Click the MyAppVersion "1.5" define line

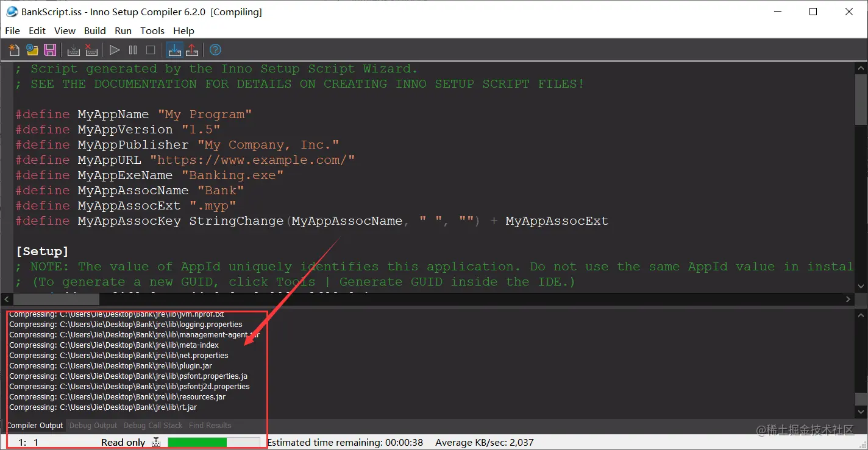118,129
